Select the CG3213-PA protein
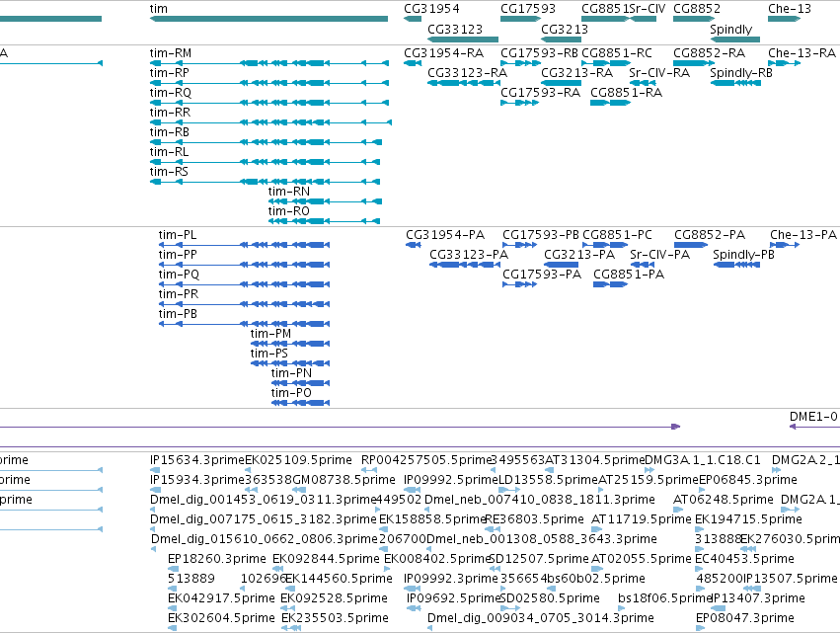Viewport: 840px width, 633px height. coord(561,265)
